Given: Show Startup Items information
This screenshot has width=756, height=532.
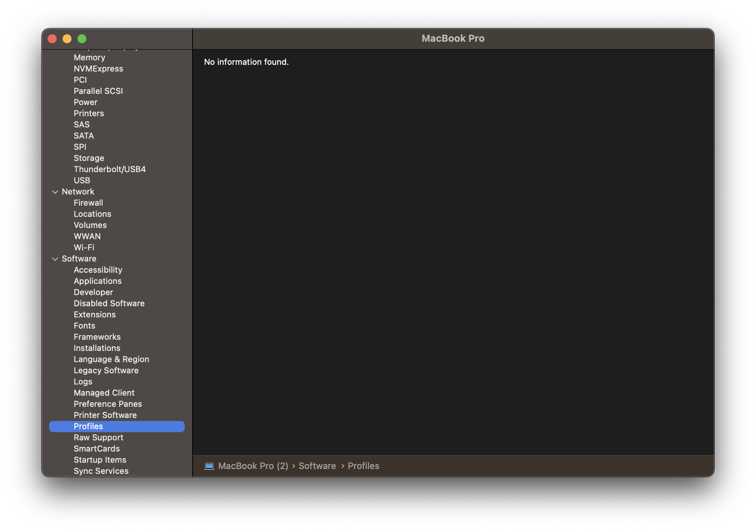Looking at the screenshot, I should (x=100, y=460).
